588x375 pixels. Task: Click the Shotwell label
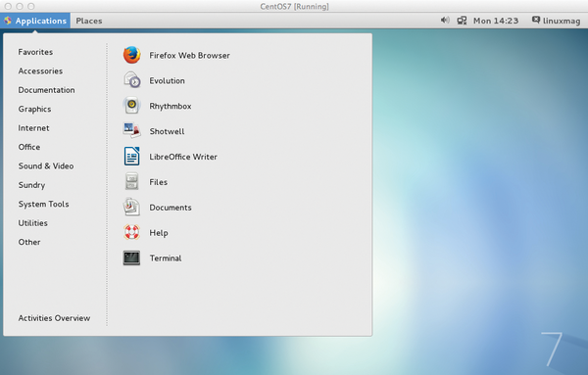(x=167, y=131)
